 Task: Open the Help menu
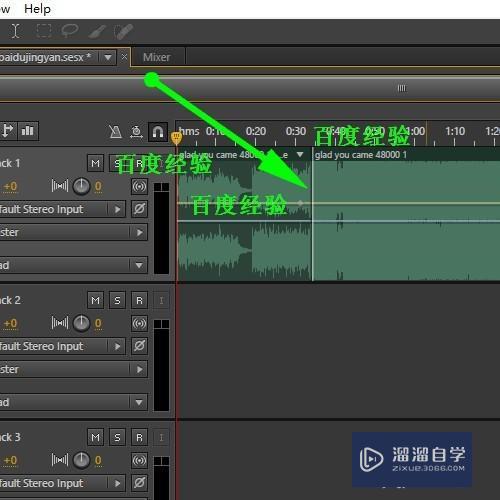[37, 9]
